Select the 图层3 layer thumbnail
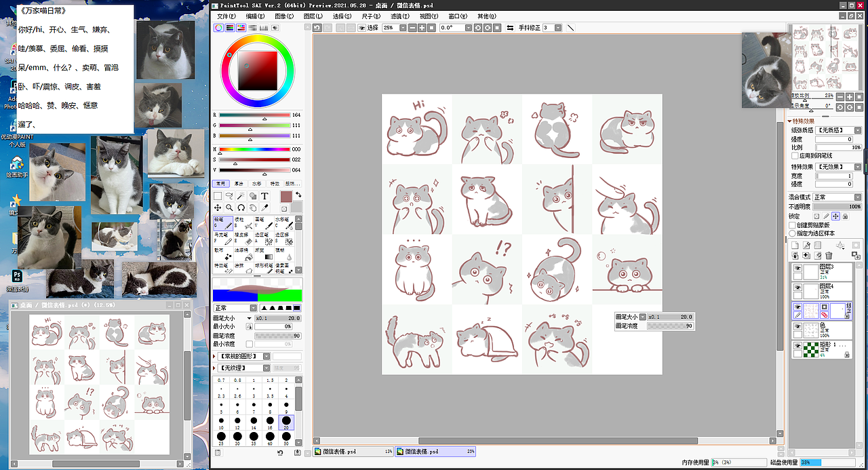 tap(812, 272)
